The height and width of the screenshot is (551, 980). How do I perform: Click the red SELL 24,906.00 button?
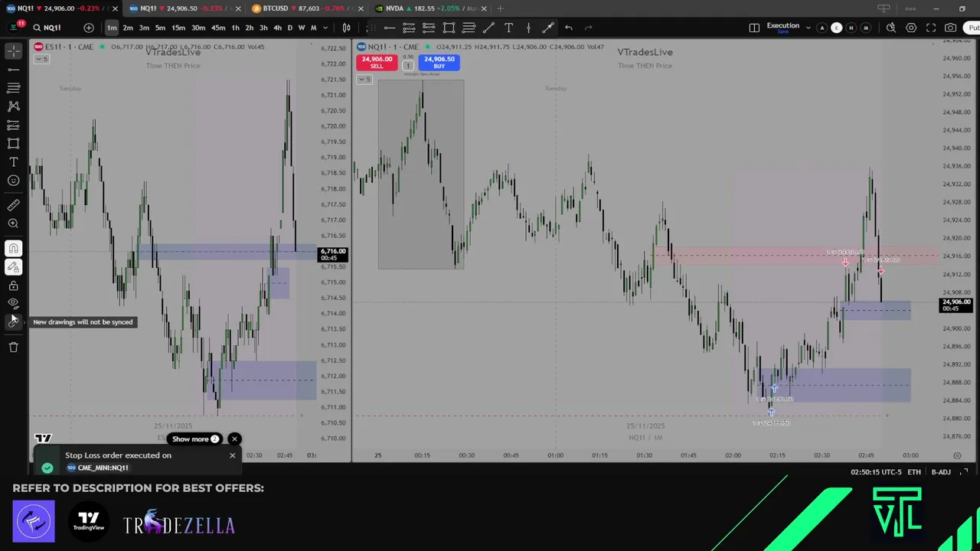click(x=377, y=62)
